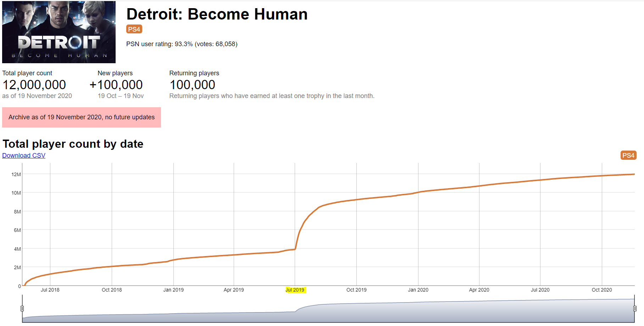The image size is (644, 326).
Task: Click the new players +100,000 value
Action: pyautogui.click(x=116, y=85)
